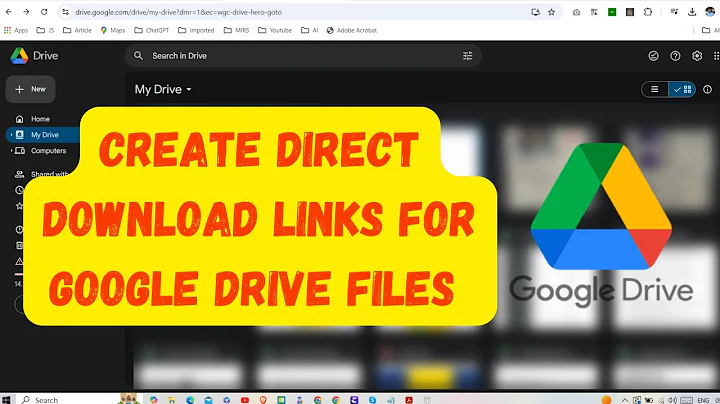Reload the Google Drive page
This screenshot has height=404, width=720.
[x=44, y=12]
